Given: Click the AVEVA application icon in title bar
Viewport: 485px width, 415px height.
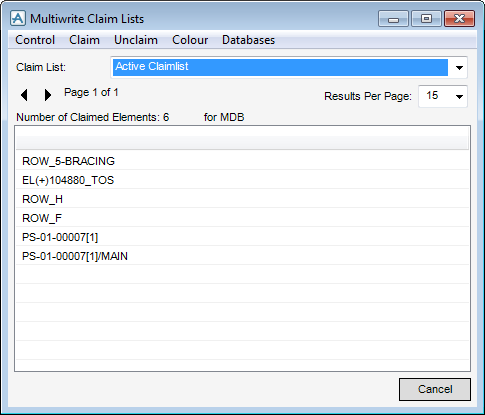Looking at the screenshot, I should pos(18,18).
